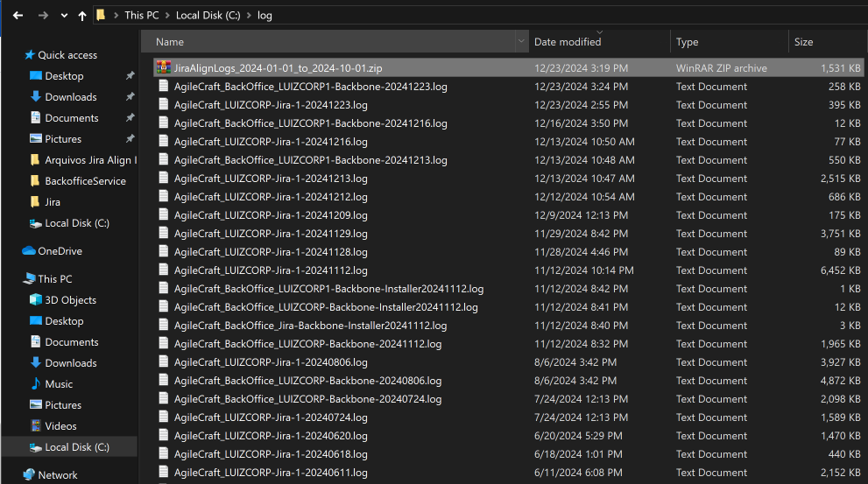The image size is (868, 484).
Task: Open Downloads under This PC
Action: [71, 363]
